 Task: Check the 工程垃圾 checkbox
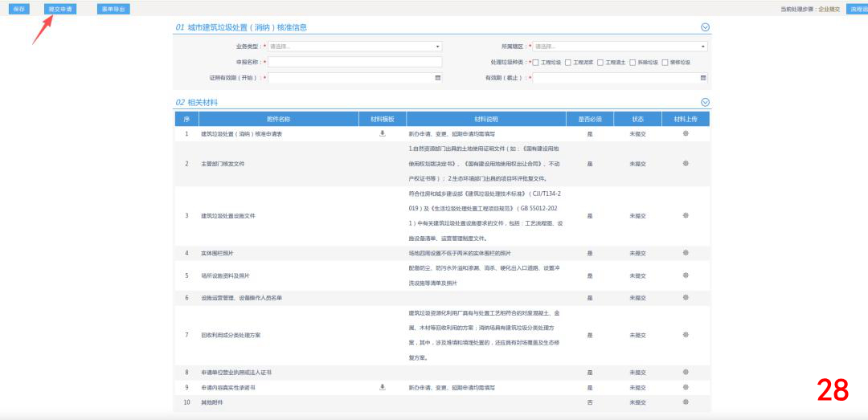pos(536,62)
